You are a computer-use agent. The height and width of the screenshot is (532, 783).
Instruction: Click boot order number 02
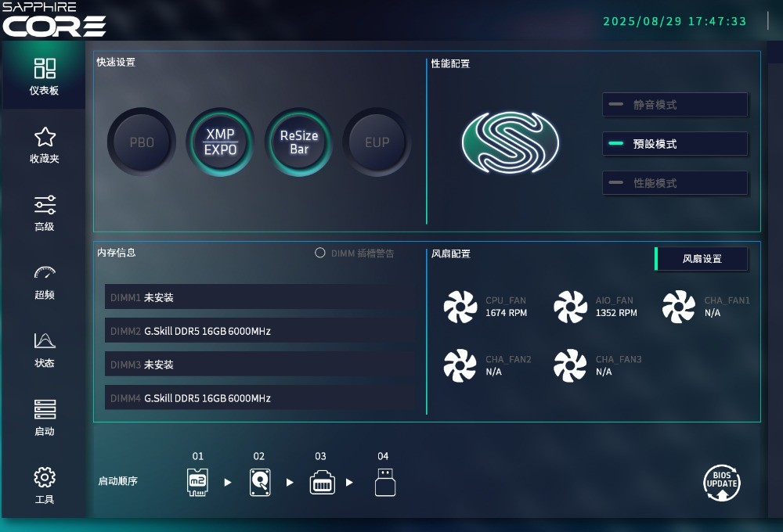(x=258, y=456)
